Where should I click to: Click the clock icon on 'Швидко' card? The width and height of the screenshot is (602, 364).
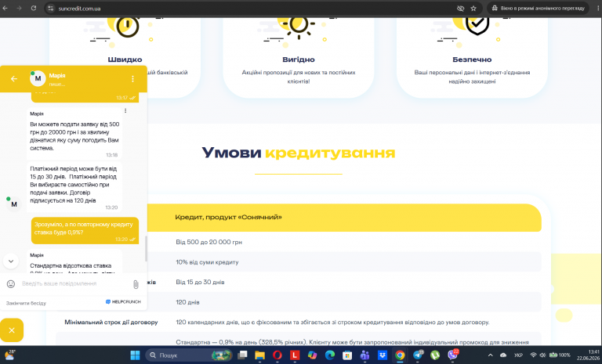click(128, 26)
